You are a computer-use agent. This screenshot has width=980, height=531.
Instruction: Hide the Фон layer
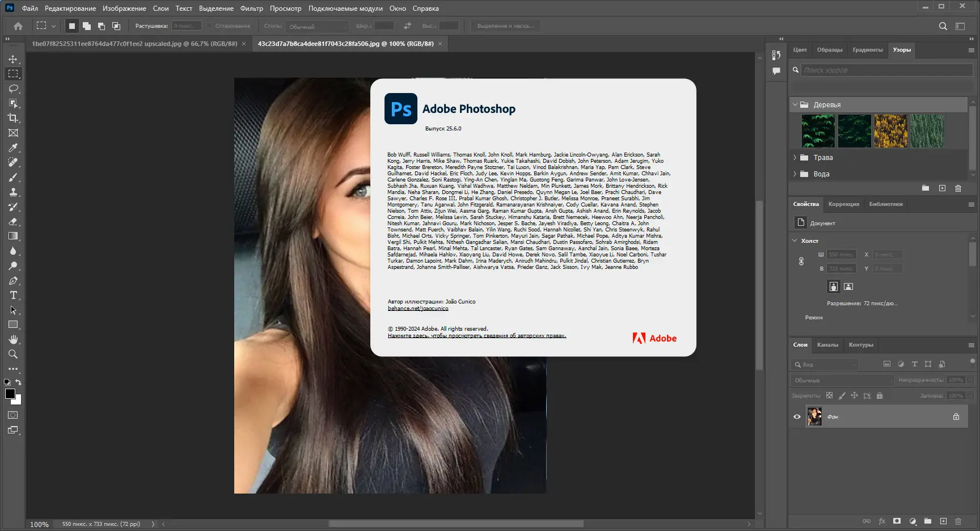click(x=797, y=416)
